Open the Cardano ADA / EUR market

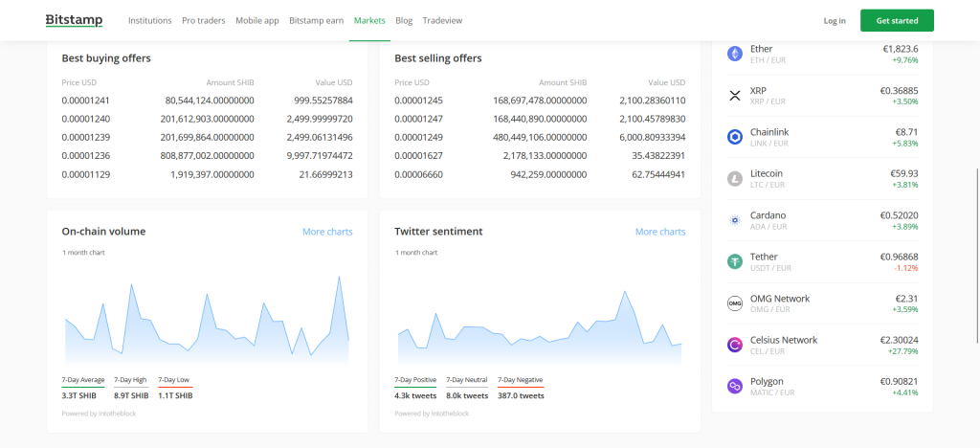tap(822, 220)
